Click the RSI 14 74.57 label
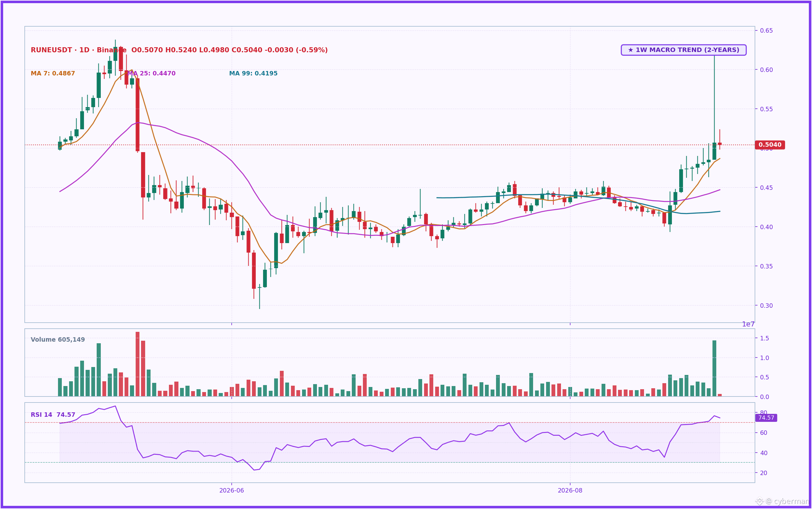The width and height of the screenshot is (812, 509). click(53, 415)
